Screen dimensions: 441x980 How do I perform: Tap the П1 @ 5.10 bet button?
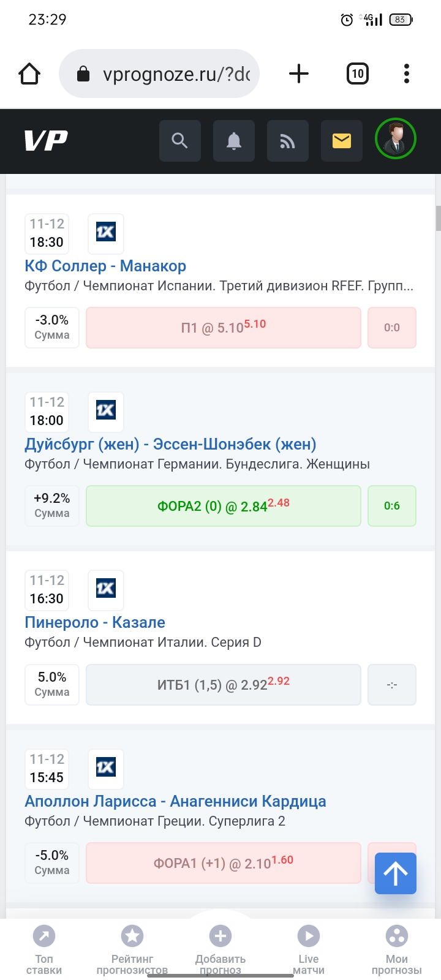(223, 328)
